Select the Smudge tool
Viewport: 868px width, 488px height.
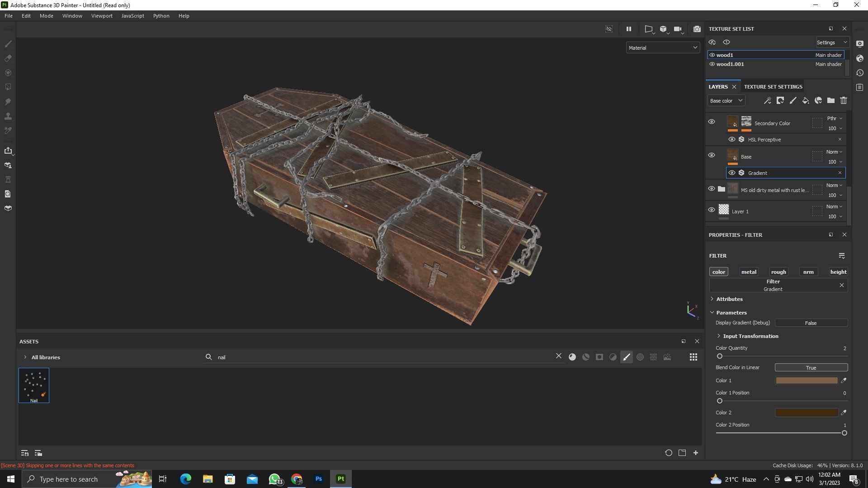click(8, 102)
